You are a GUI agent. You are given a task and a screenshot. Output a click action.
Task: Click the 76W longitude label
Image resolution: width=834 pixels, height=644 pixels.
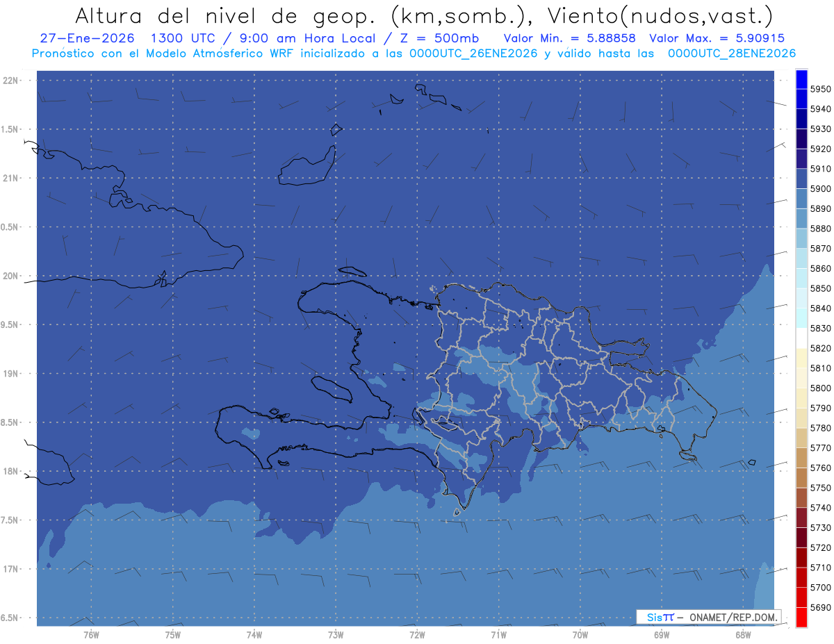[x=91, y=634]
